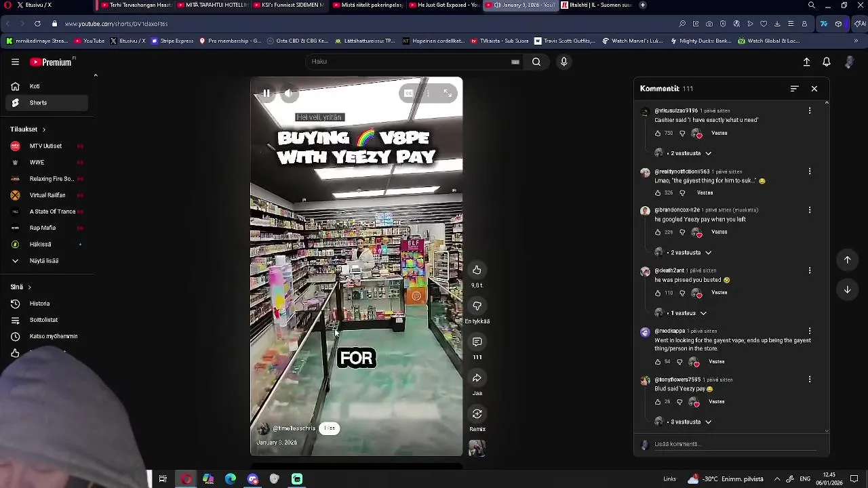Viewport: 868px width, 488px height.
Task: Open Remix for this Short
Action: [477, 413]
